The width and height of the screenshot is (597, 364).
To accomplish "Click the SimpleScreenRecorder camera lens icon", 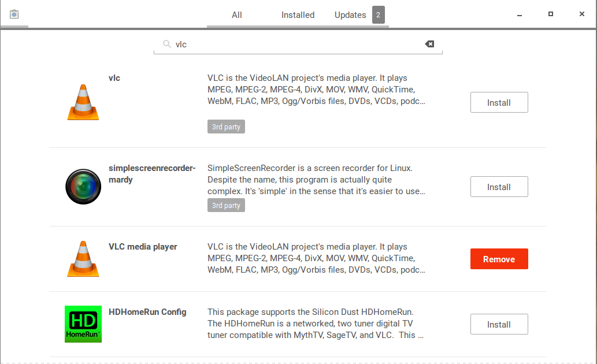I will [x=83, y=187].
